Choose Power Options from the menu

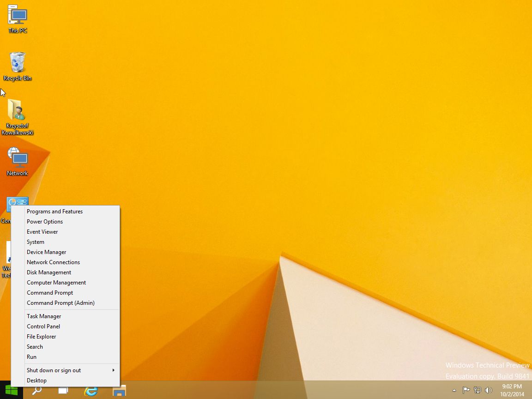[x=66, y=222]
